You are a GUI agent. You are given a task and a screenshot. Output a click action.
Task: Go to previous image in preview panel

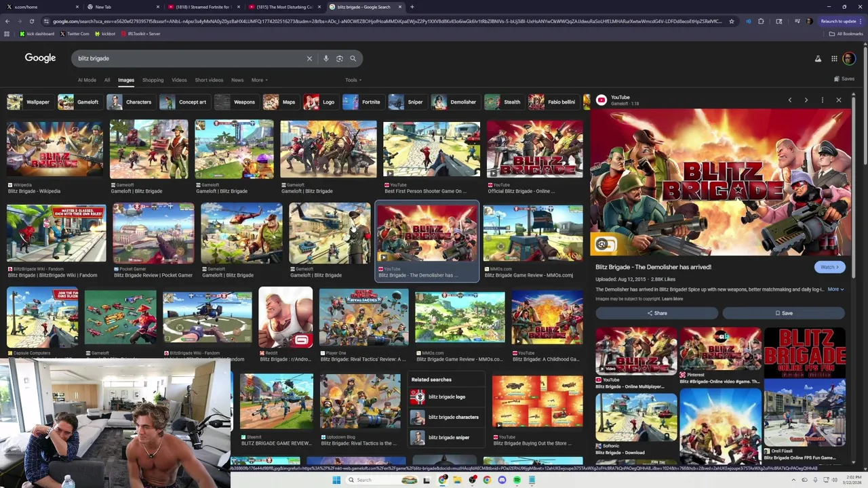[x=789, y=100]
